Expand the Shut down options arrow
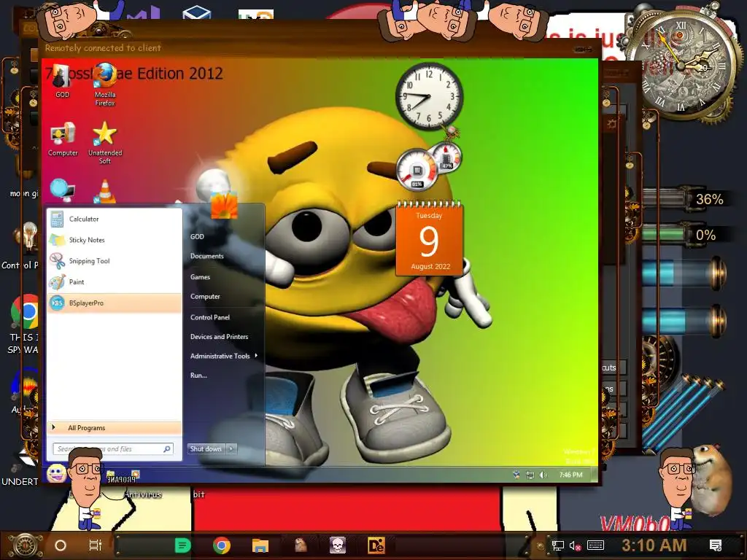 [x=231, y=448]
